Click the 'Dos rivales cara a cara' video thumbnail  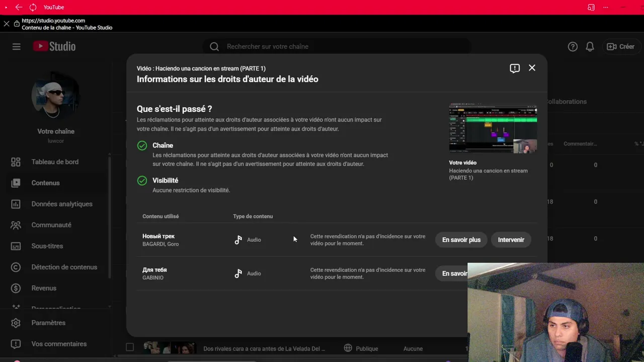point(170,348)
